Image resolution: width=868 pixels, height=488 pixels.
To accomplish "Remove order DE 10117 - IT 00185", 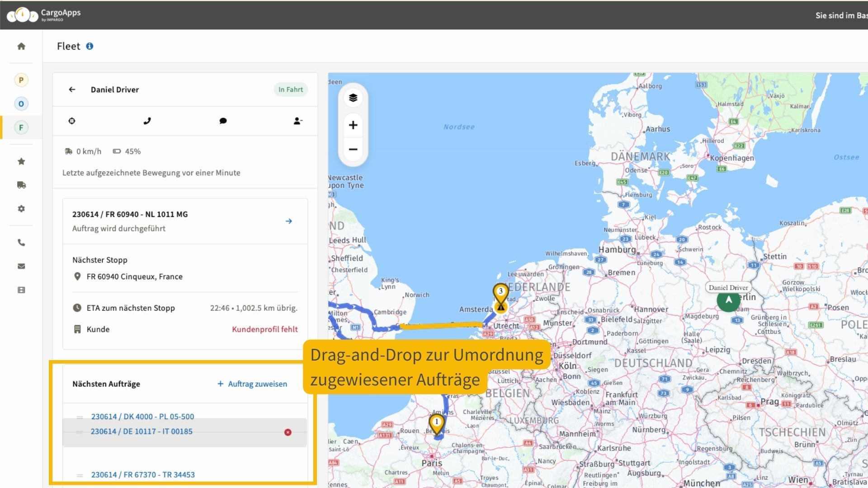I will tap(288, 432).
